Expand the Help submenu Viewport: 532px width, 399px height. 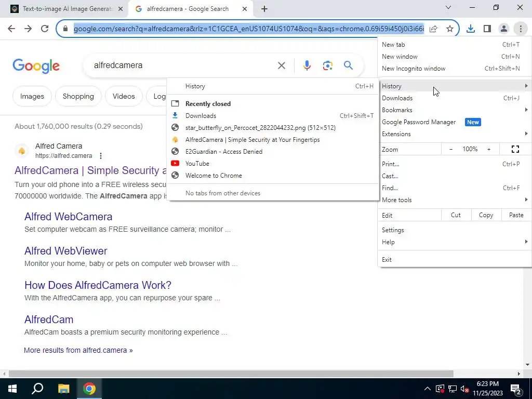(x=455, y=242)
